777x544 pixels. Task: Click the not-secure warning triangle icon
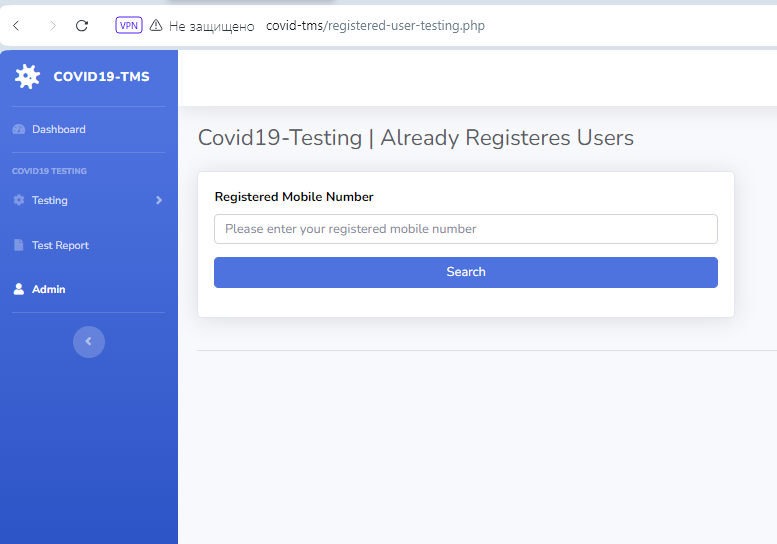[156, 26]
